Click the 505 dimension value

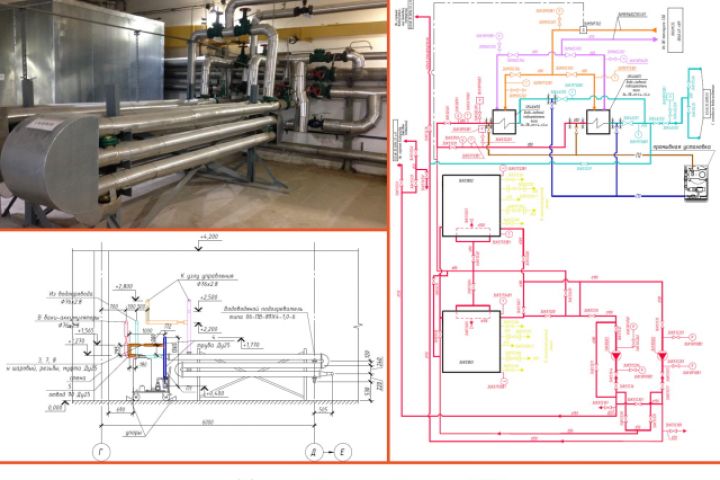pyautogui.click(x=324, y=410)
